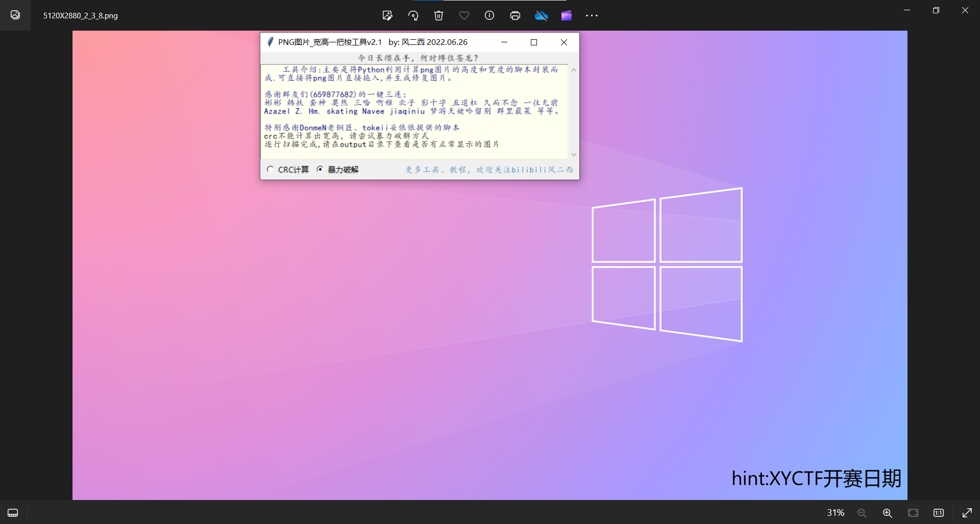Image resolution: width=980 pixels, height=524 pixels.
Task: Click the group number 659877682 text
Action: [x=333, y=94]
